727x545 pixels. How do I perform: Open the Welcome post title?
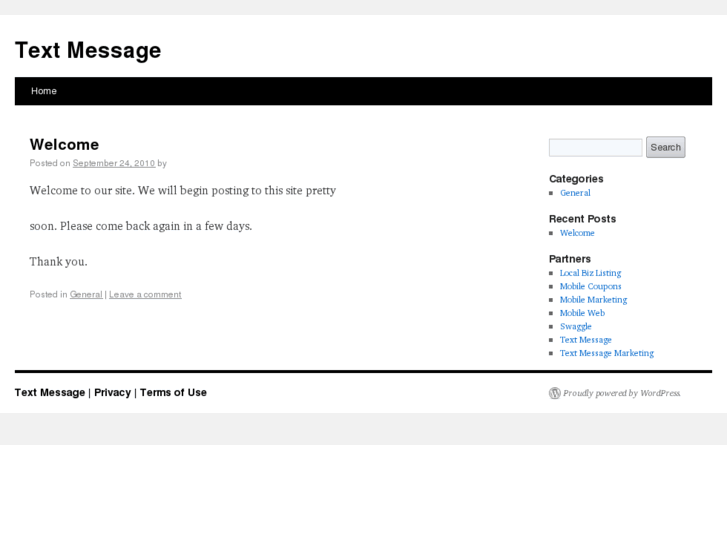[64, 144]
